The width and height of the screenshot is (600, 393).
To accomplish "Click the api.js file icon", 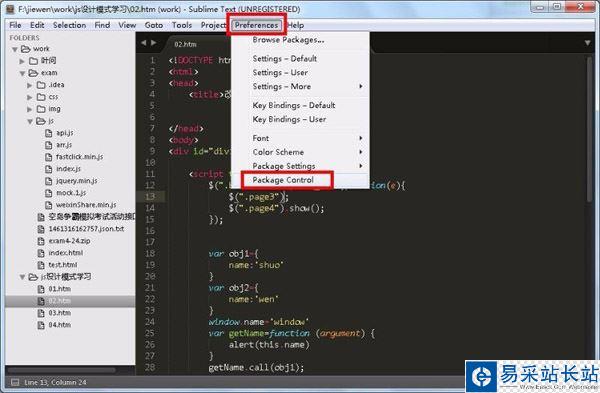I will point(49,133).
